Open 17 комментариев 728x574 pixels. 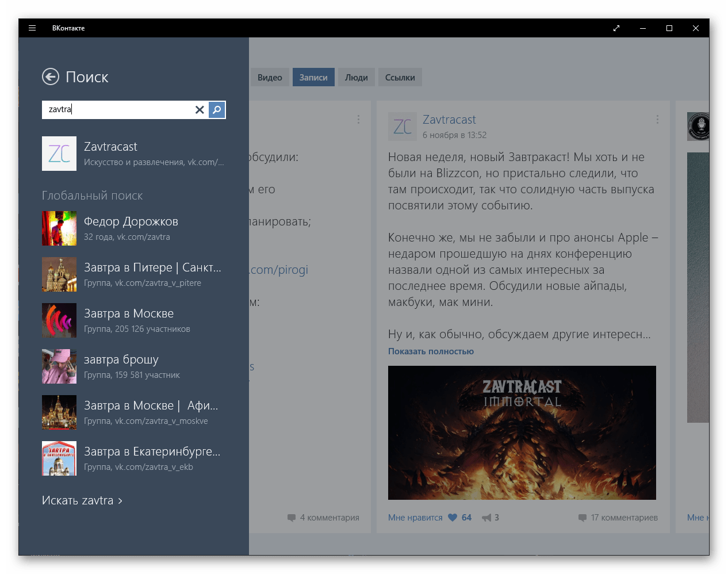click(618, 518)
